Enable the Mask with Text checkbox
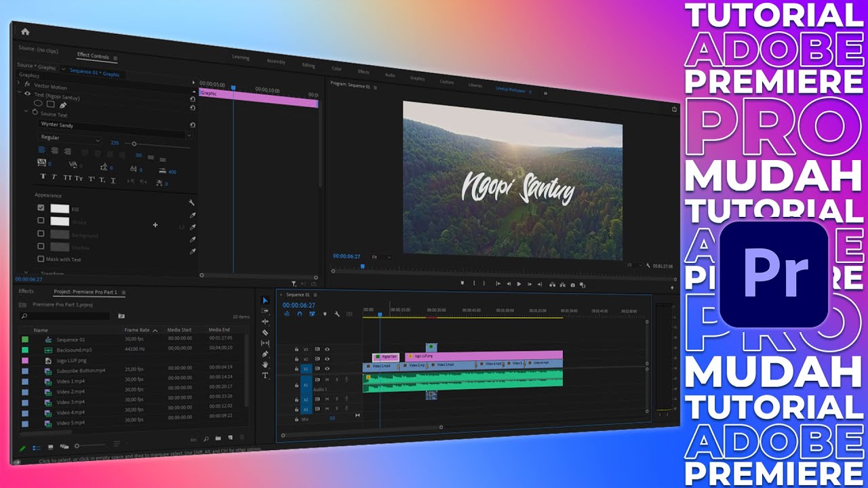868x488 pixels. 41,259
